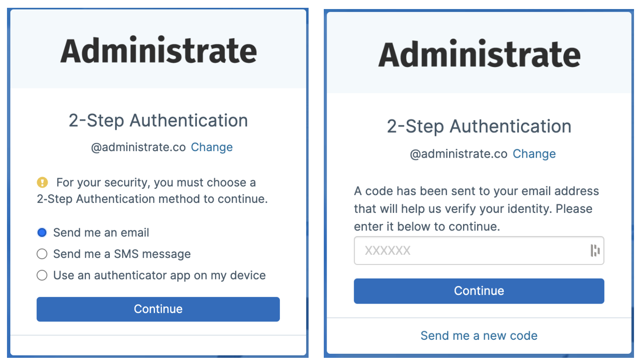Pick the authenticator app radio button
Viewport: 641px width, 364px height.
point(42,275)
